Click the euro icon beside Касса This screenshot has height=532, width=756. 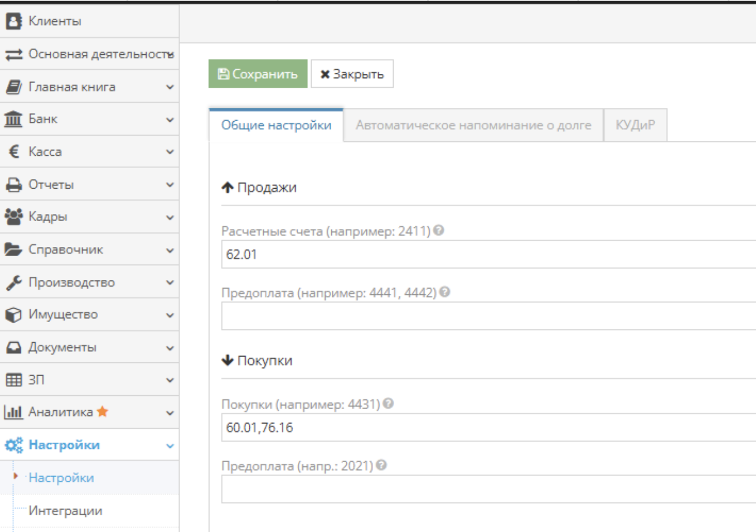click(x=13, y=152)
